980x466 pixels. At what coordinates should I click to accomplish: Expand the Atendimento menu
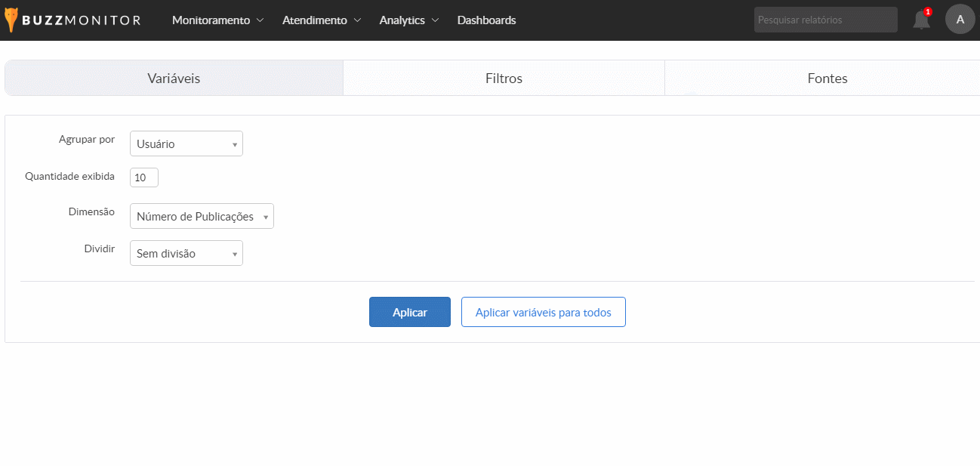tap(322, 20)
